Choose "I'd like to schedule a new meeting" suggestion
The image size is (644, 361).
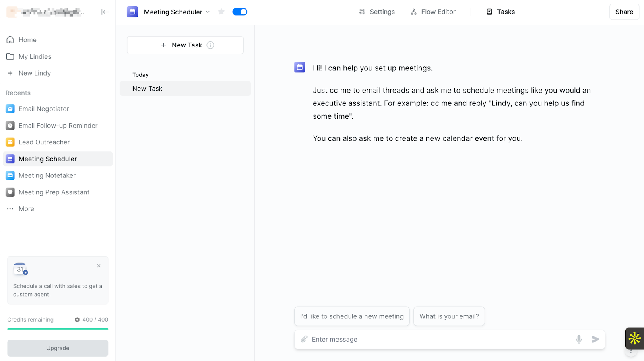352,316
